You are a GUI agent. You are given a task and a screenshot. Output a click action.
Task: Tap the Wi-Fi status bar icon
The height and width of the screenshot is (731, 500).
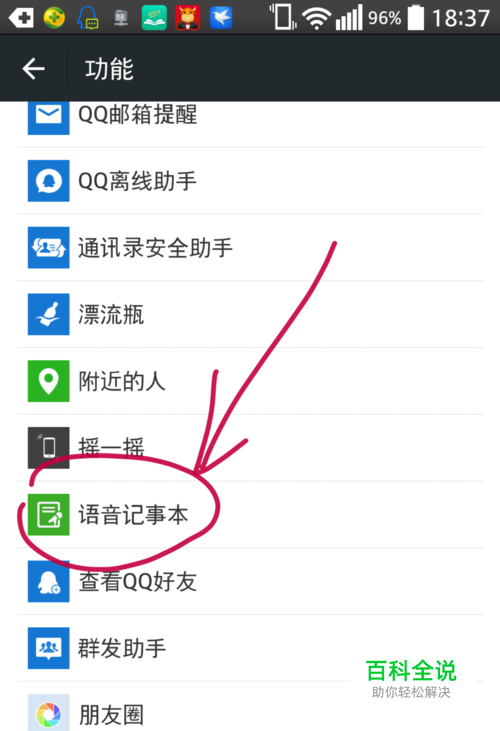click(316, 18)
